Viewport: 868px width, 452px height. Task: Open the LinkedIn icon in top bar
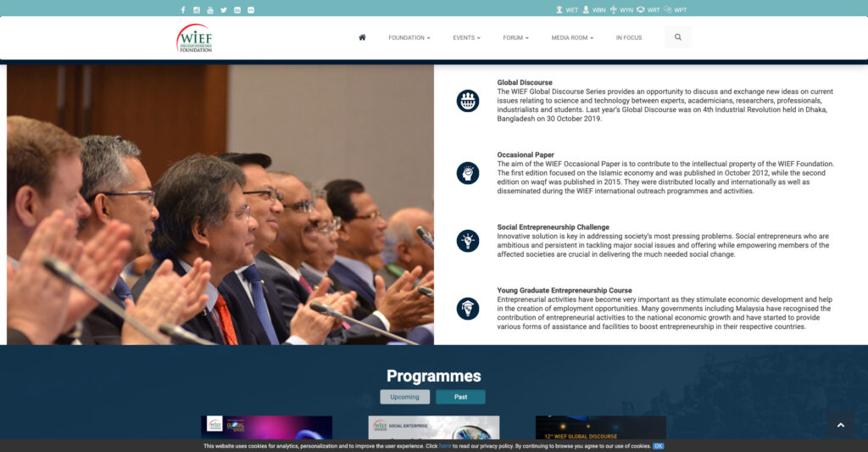(x=237, y=10)
